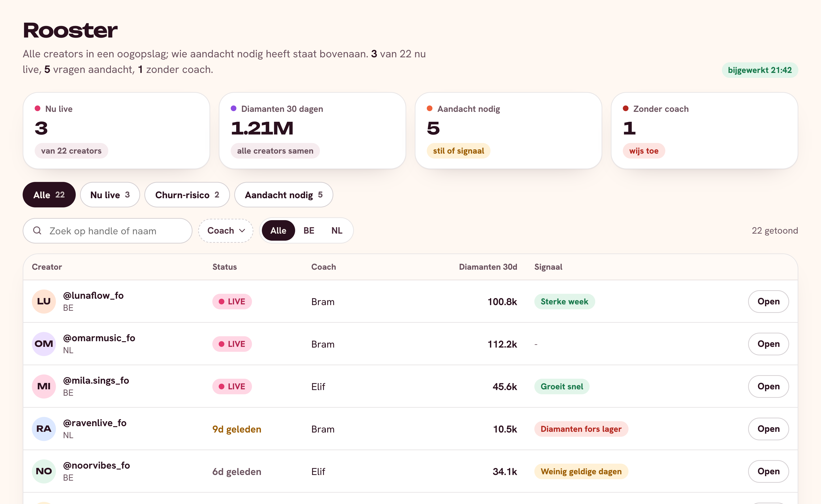Open the @mila.sings_fo creator row

click(x=768, y=386)
